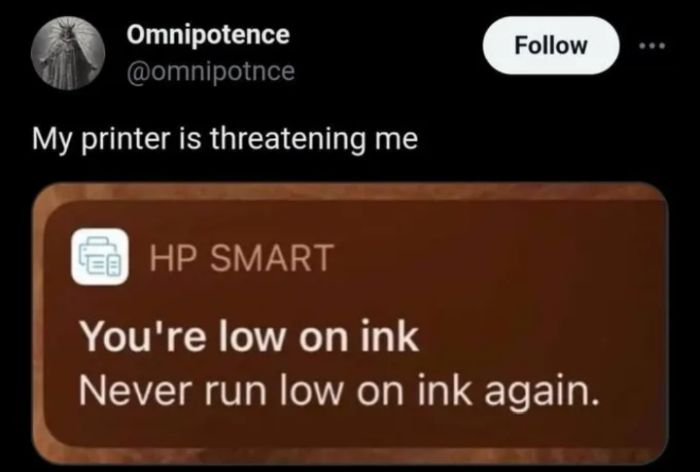
Task: Open the embedded HP notification image
Action: [x=350, y=323]
